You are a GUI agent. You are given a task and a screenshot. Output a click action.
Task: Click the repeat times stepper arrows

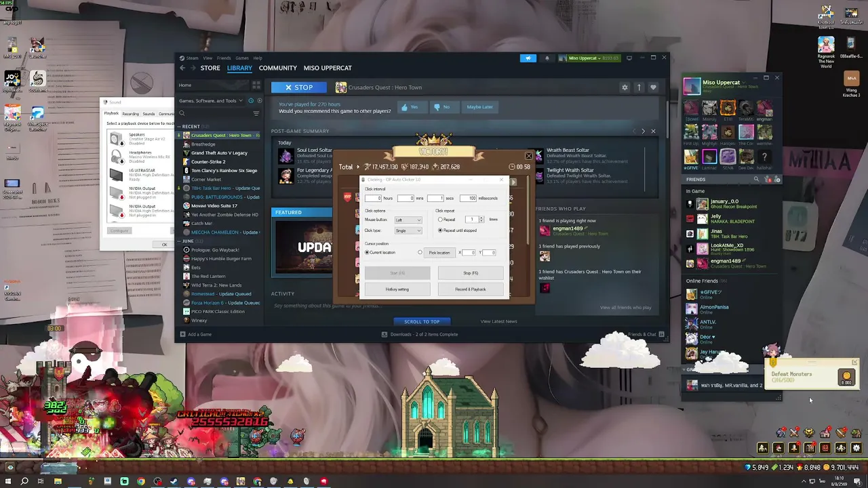tap(481, 220)
